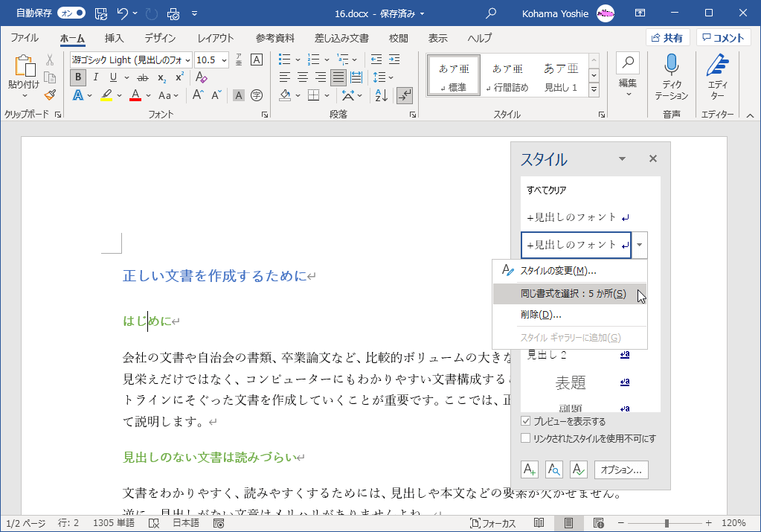Expand the selected style's dropdown arrow
This screenshot has width=761, height=532.
(640, 245)
